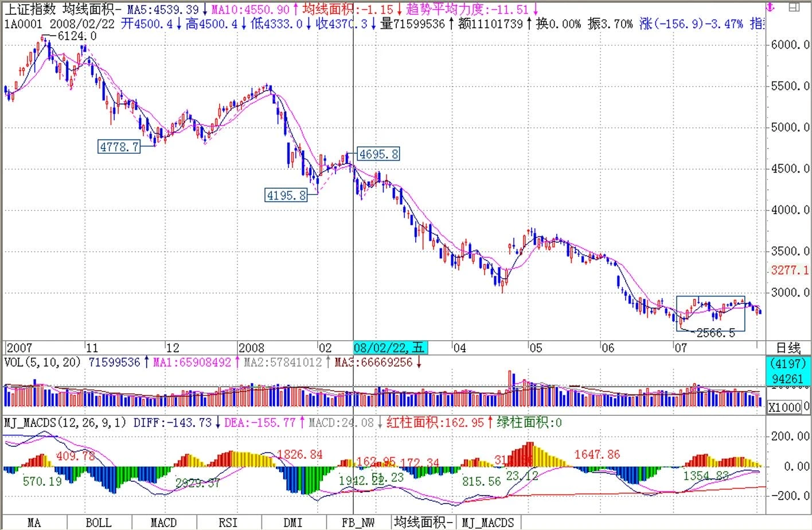Switch to the MA indicator tab
Viewport: 812px width, 530px height.
tap(34, 523)
